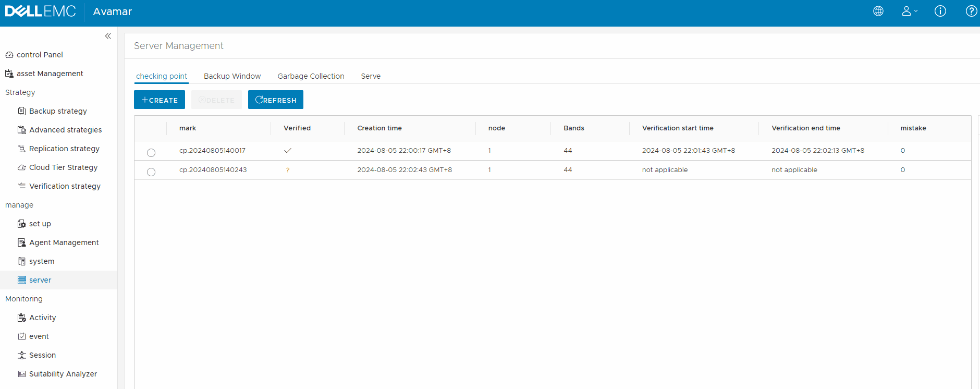Click the information icon in header

point(940,11)
